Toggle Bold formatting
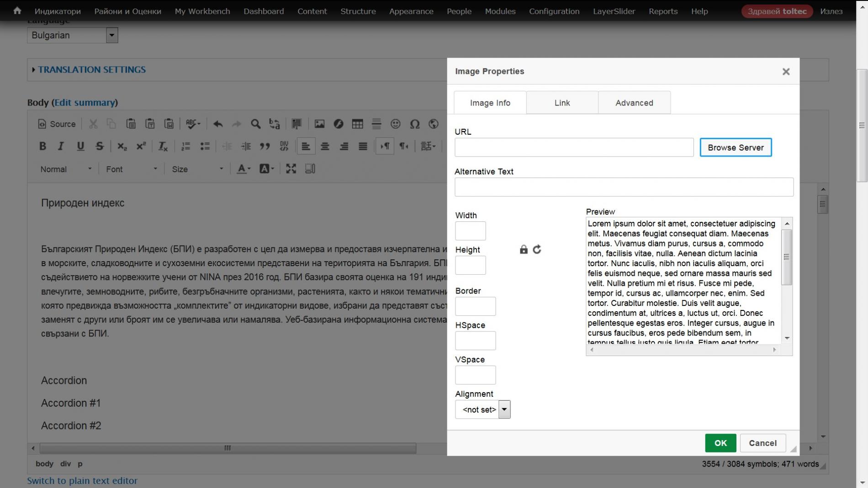868x488 pixels. tap(42, 146)
